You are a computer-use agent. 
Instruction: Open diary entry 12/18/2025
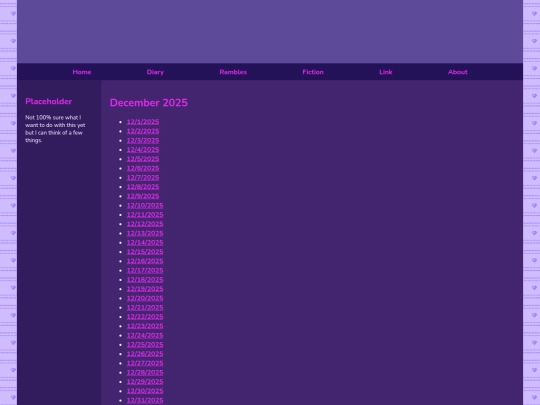145,280
